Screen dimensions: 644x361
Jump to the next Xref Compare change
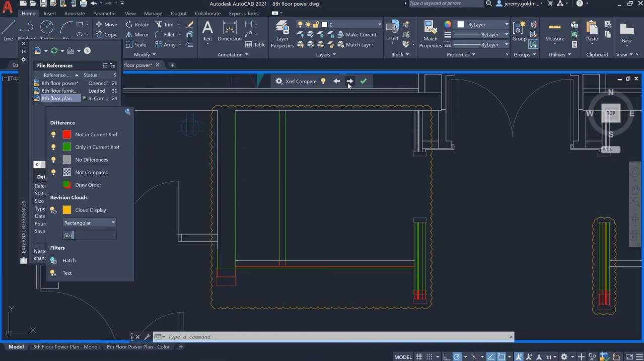pos(350,81)
